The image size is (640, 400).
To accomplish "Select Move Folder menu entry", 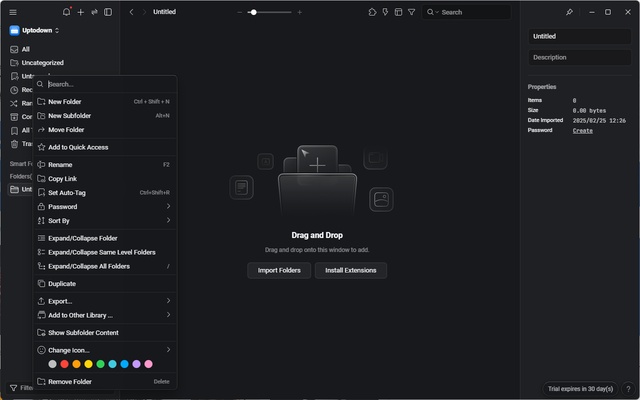I will (x=105, y=130).
